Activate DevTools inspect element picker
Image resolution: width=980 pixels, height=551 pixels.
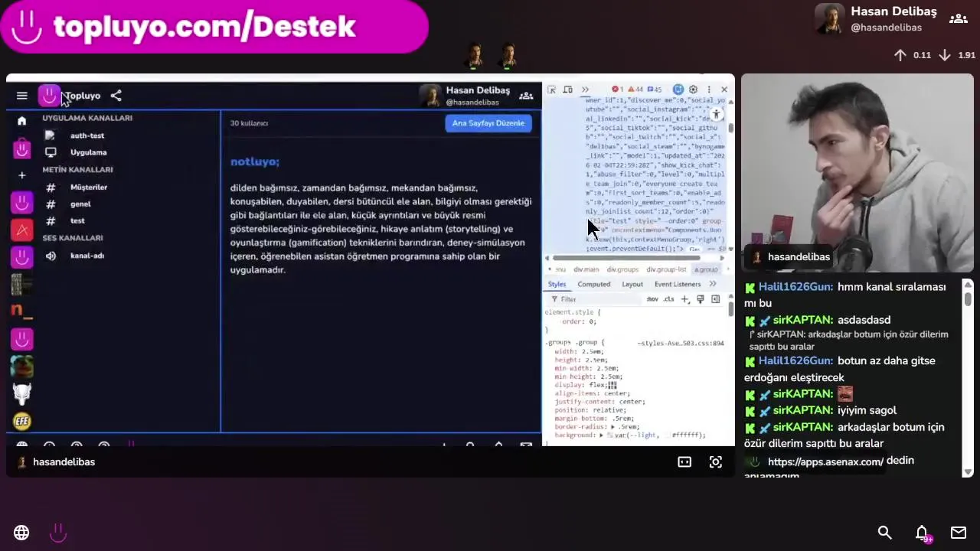coord(551,90)
